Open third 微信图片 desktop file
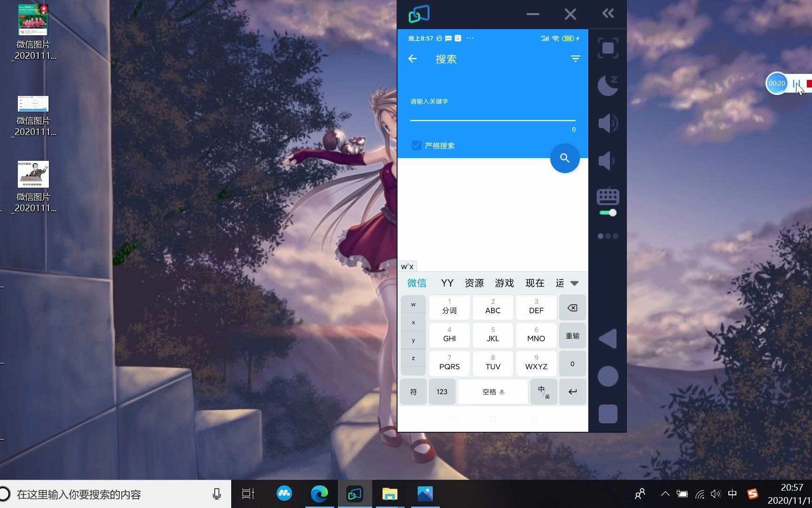Viewport: 812px width, 508px height. pyautogui.click(x=33, y=187)
